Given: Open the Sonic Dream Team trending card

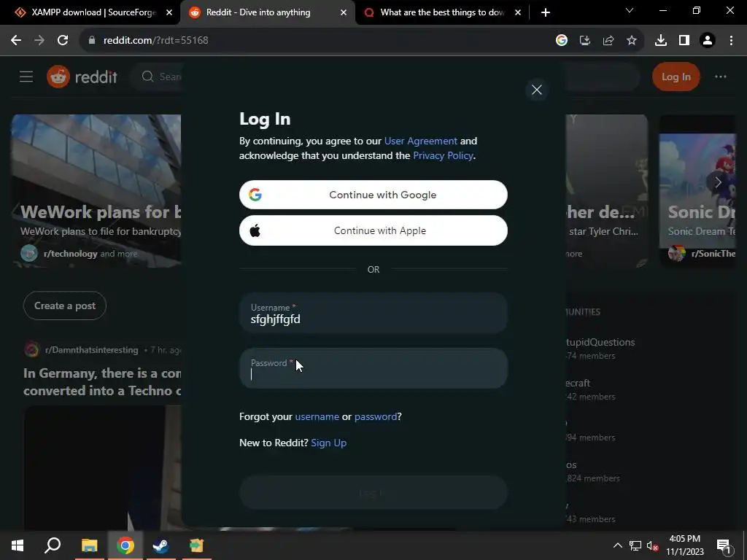Looking at the screenshot, I should point(697,190).
